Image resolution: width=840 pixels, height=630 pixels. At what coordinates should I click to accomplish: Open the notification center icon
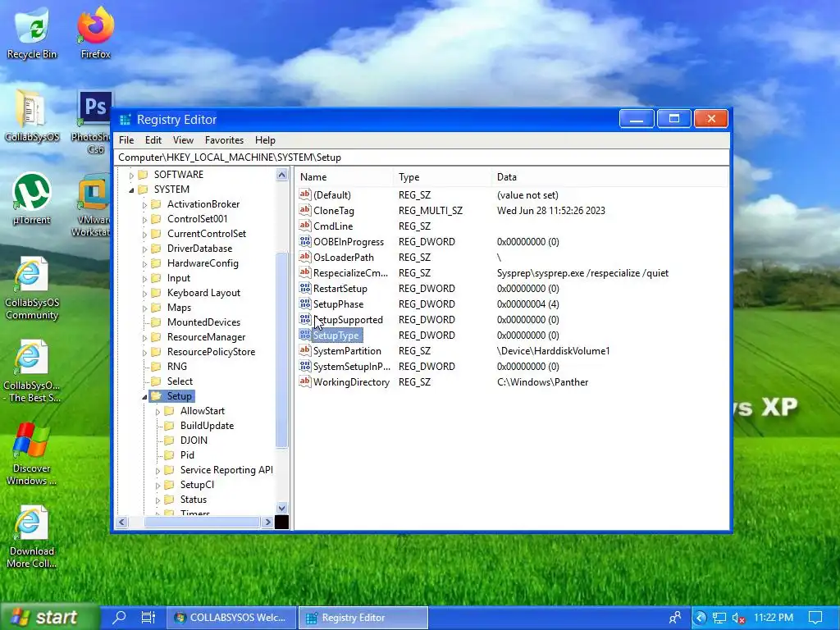tap(815, 618)
